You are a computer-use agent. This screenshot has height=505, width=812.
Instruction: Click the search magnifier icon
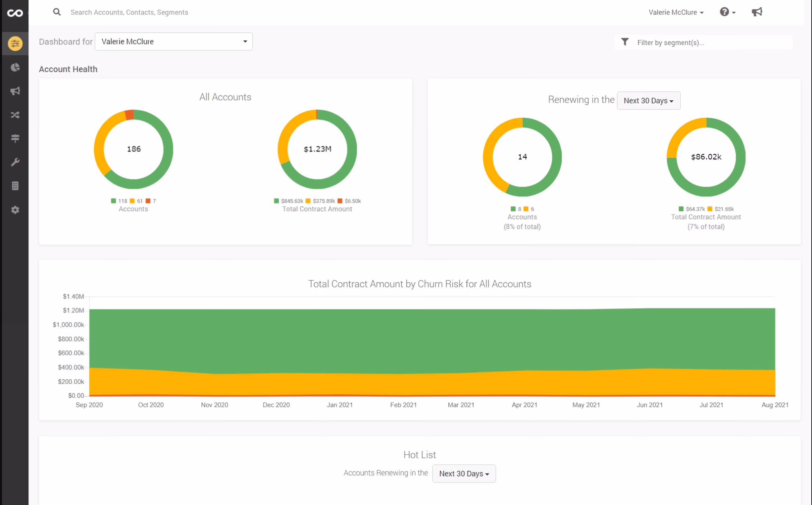click(57, 12)
